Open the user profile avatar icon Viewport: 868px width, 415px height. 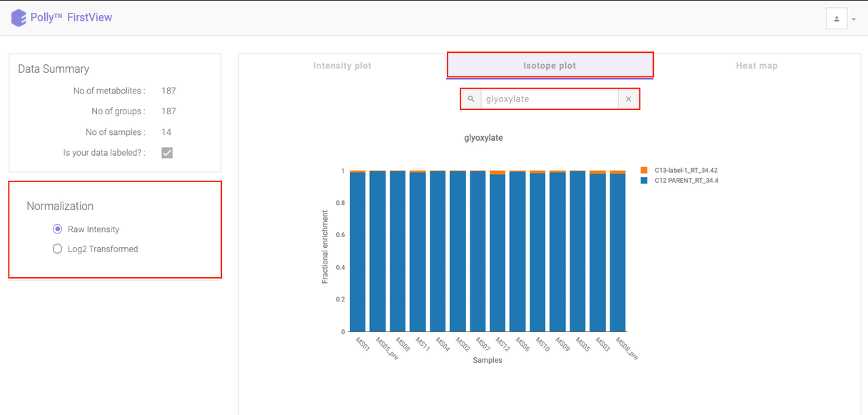pos(837,19)
